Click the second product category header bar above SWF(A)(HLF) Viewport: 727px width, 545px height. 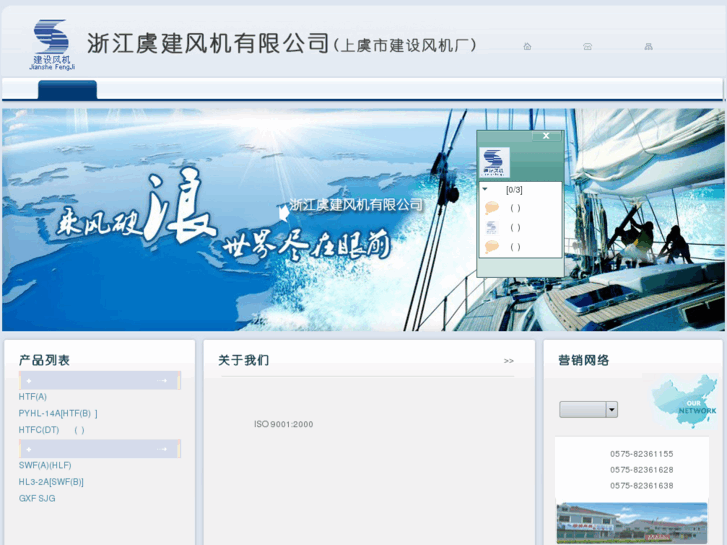pyautogui.click(x=100, y=449)
